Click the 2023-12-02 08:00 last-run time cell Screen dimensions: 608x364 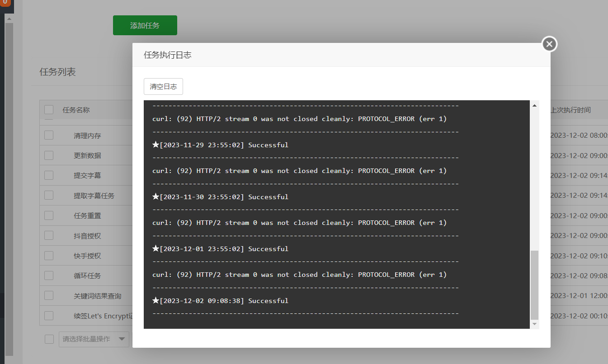pos(579,135)
